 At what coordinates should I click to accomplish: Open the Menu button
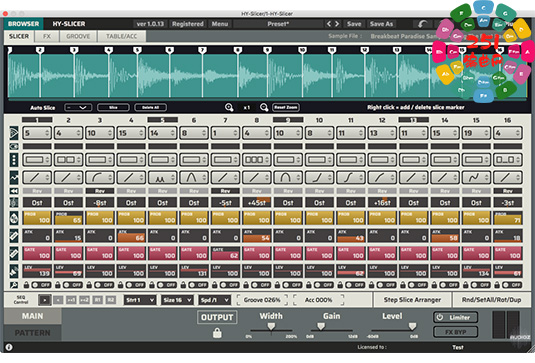pos(220,24)
